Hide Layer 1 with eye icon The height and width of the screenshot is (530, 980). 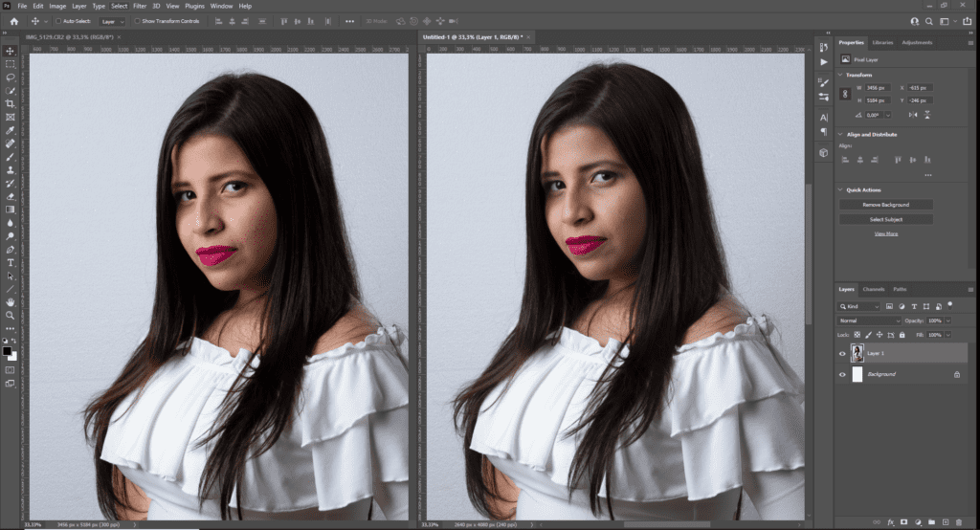click(x=842, y=353)
